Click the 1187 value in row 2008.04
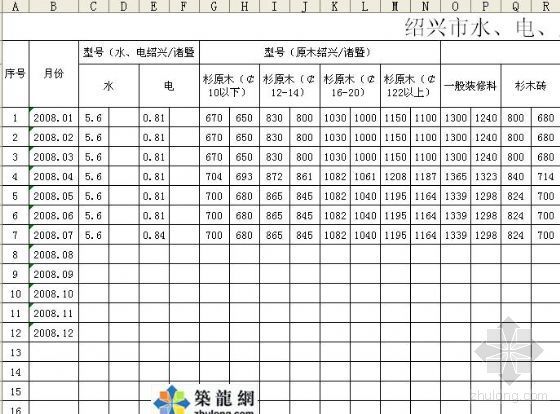Image resolution: width=560 pixels, height=414 pixels. tap(426, 176)
